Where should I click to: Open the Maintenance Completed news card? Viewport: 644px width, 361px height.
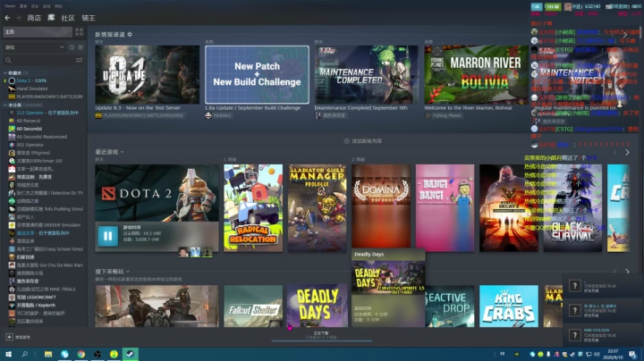point(367,74)
